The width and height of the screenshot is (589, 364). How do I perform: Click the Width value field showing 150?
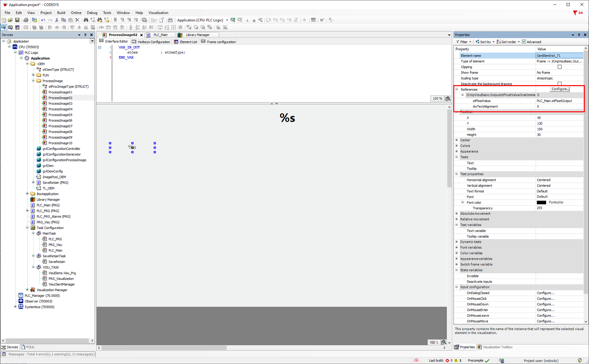coord(559,129)
